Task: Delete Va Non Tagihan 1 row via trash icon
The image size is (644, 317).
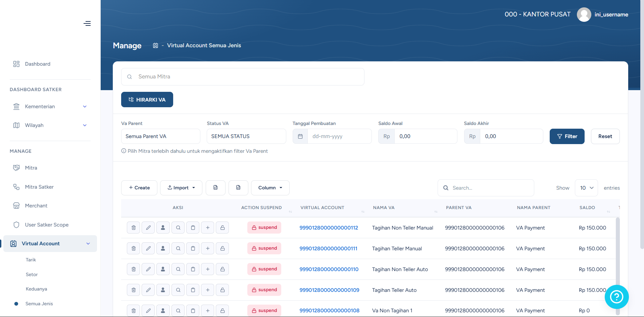Action: pos(134,311)
